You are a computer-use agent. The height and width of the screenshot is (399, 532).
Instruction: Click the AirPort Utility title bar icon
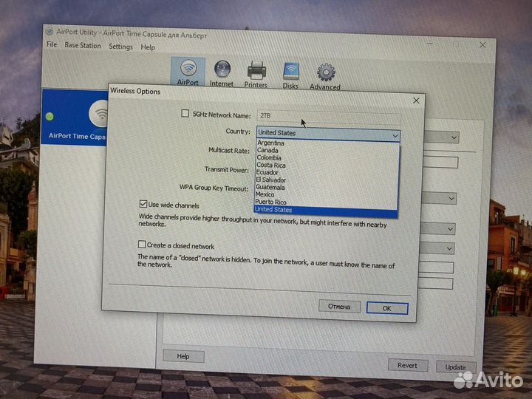click(x=50, y=31)
